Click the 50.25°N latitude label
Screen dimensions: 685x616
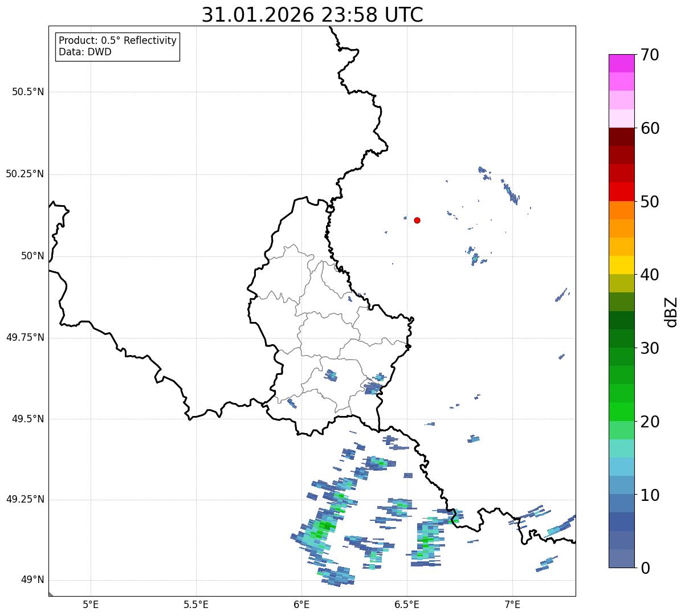[x=25, y=174]
